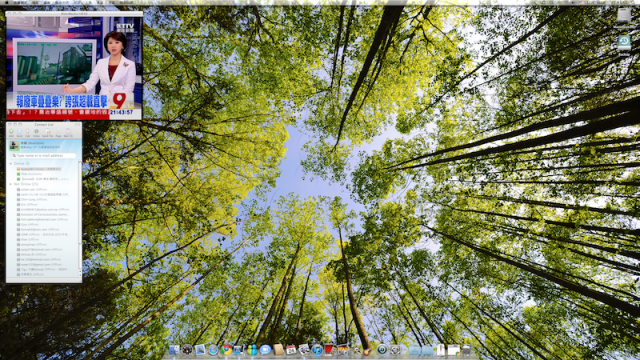Collapse the Online contacts group
The image size is (640, 360).
point(11,164)
